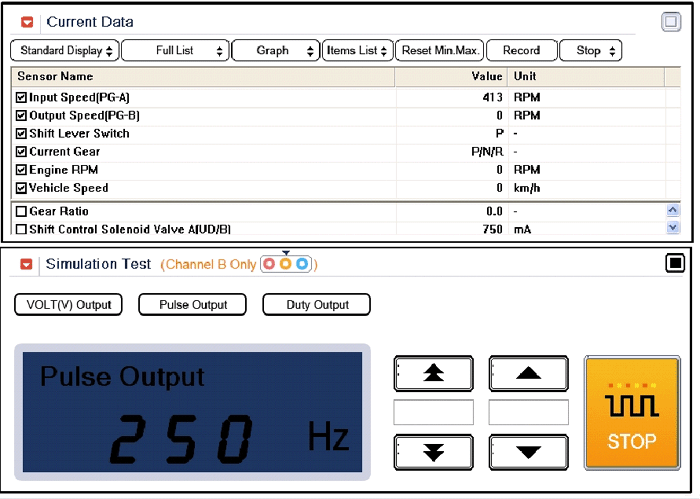
Task: Click the km/h Vehicle Speed unit
Action: pos(527,188)
